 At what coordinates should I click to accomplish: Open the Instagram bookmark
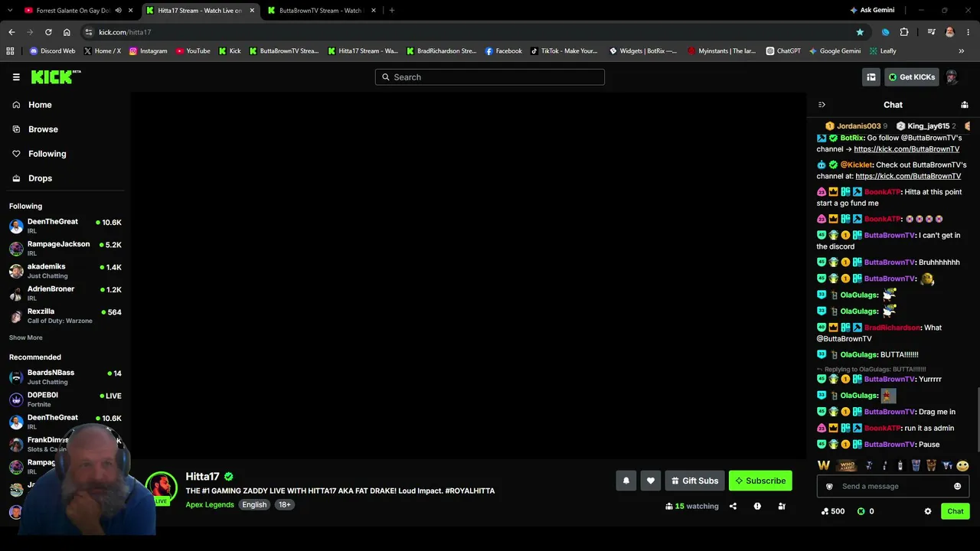coord(148,51)
